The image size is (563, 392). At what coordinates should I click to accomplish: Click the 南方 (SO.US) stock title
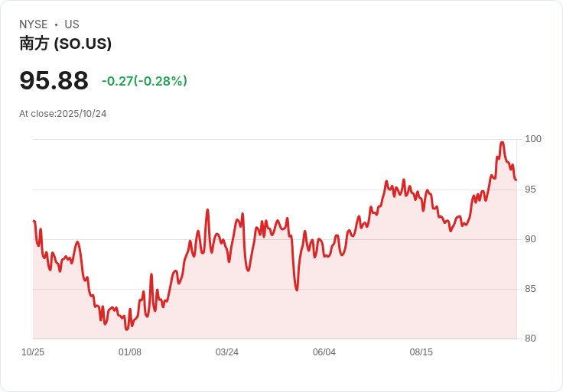(66, 44)
